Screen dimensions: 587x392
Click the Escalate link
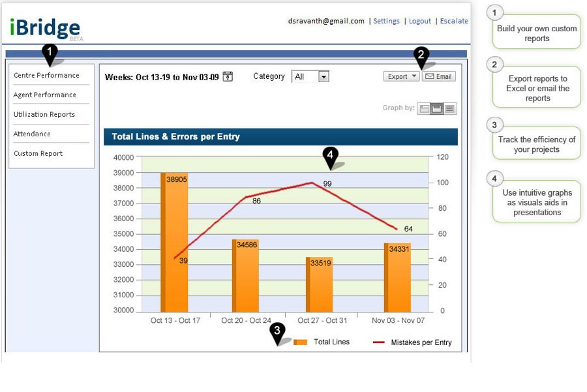point(455,21)
